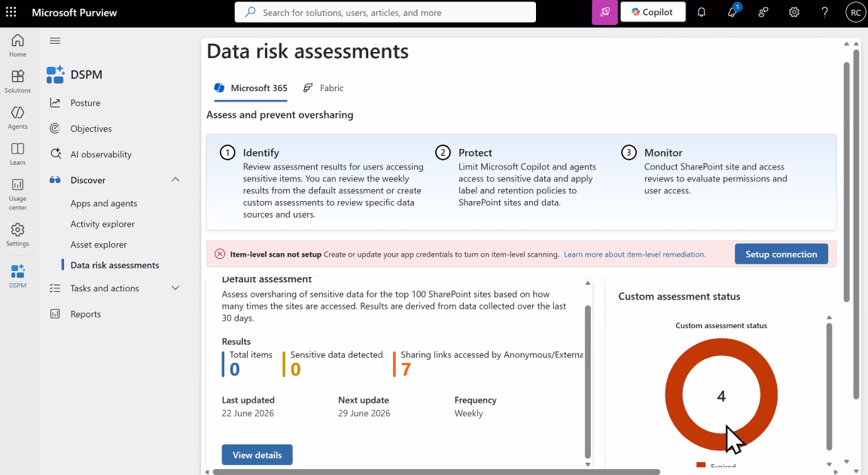Image resolution: width=868 pixels, height=475 pixels.
Task: Click the Setup connection button
Action: tap(781, 254)
